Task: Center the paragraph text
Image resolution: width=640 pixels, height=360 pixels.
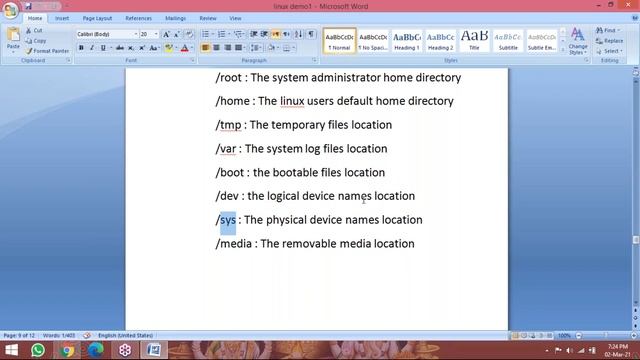Action: [x=216, y=48]
